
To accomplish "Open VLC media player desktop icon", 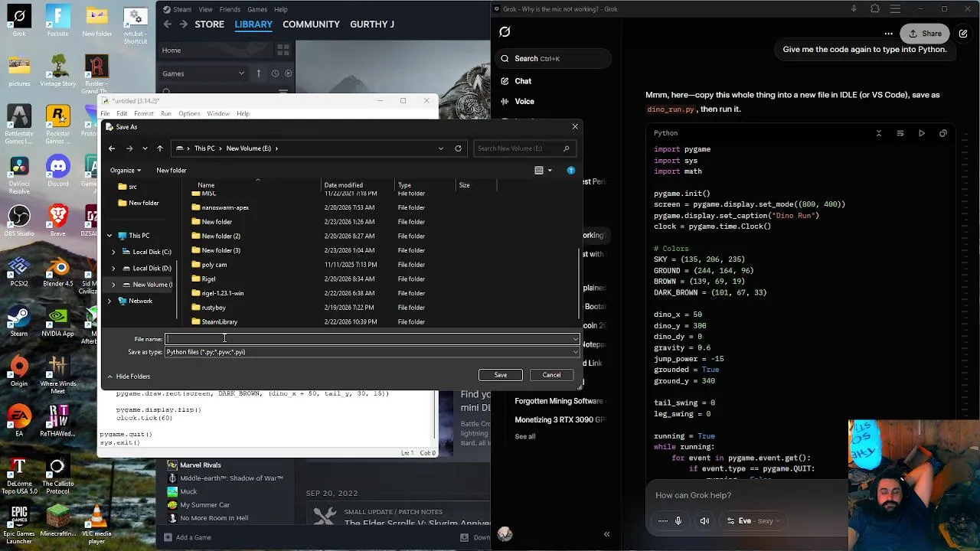I will tap(96, 523).
